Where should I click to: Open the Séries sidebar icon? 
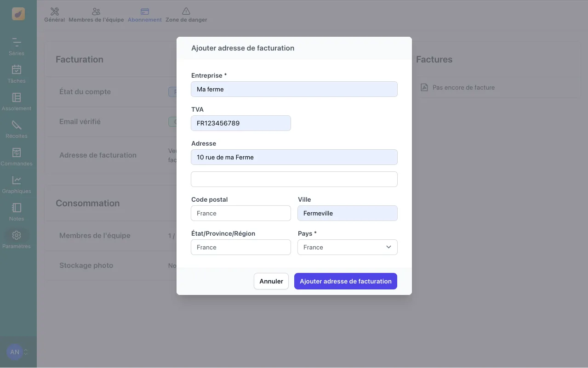[17, 43]
